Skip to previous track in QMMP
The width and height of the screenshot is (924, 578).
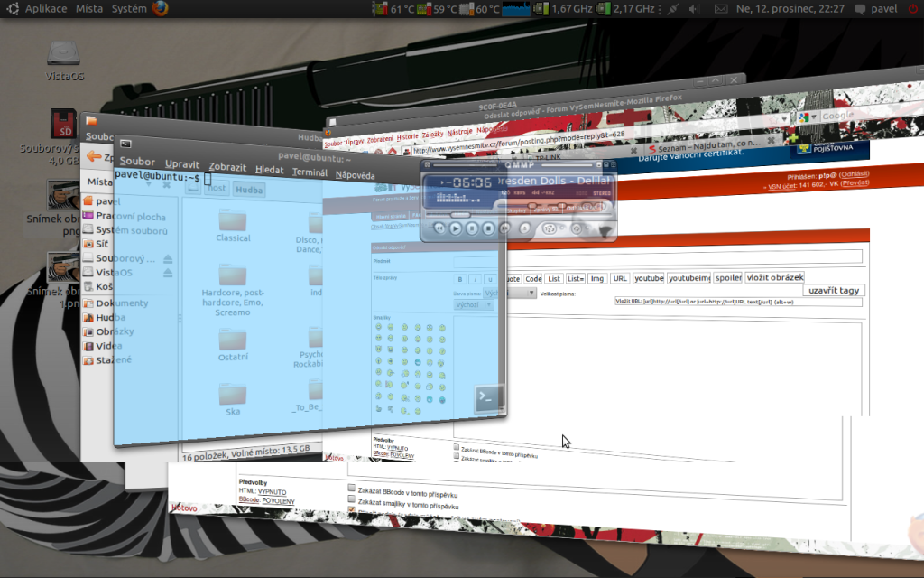tap(439, 228)
